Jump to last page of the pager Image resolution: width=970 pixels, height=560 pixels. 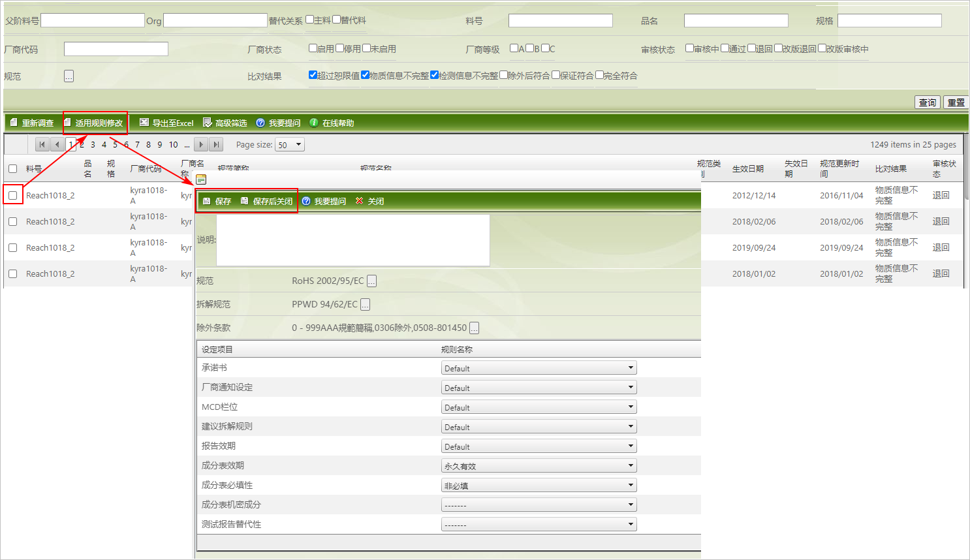click(x=217, y=145)
